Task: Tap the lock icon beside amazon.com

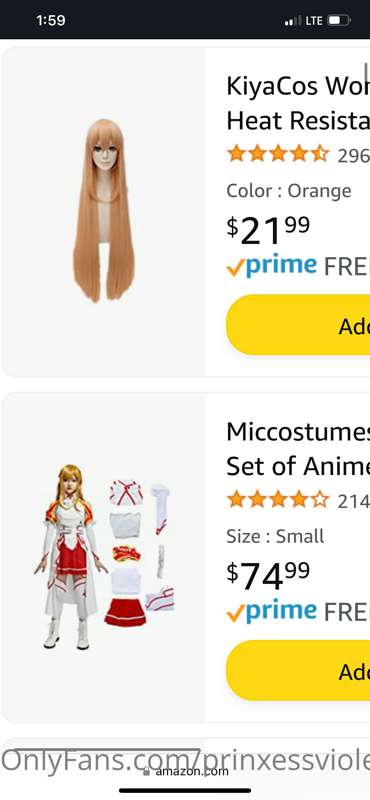Action: pos(147,771)
